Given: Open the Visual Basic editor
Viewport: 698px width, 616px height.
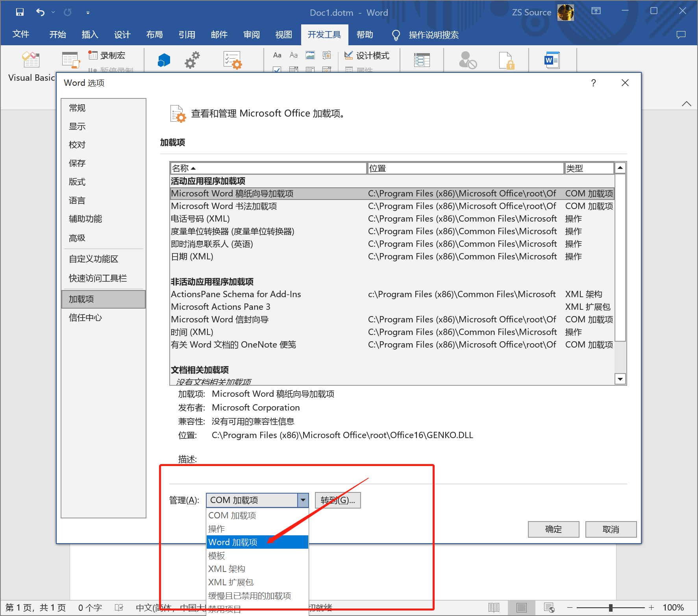Looking at the screenshot, I should [x=31, y=65].
